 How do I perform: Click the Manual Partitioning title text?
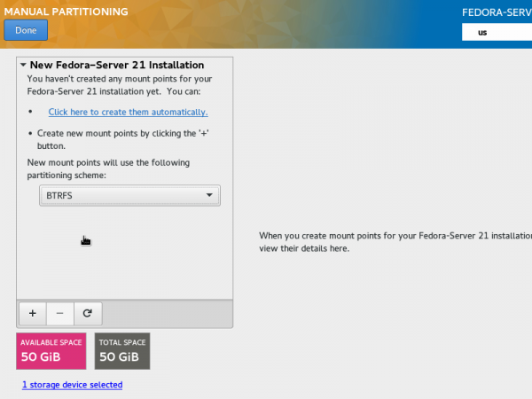66,12
